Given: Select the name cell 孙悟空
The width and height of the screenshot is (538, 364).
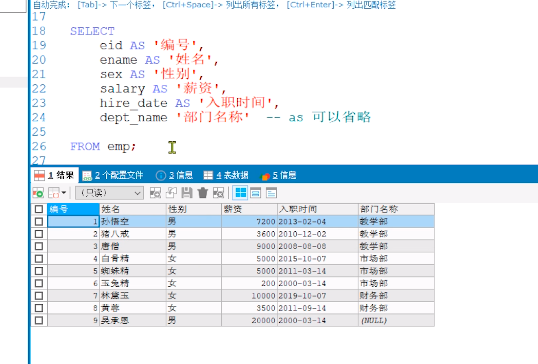Looking at the screenshot, I should [133, 222].
